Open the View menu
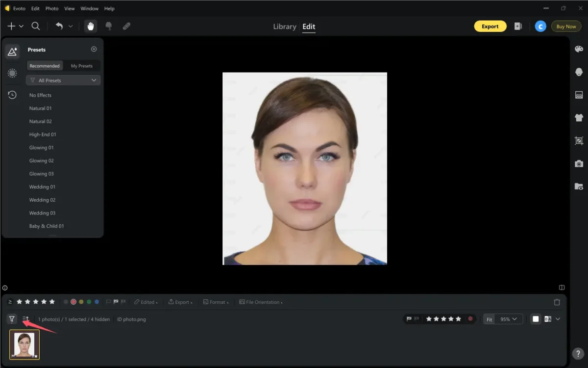This screenshot has width=588, height=368. pos(70,8)
